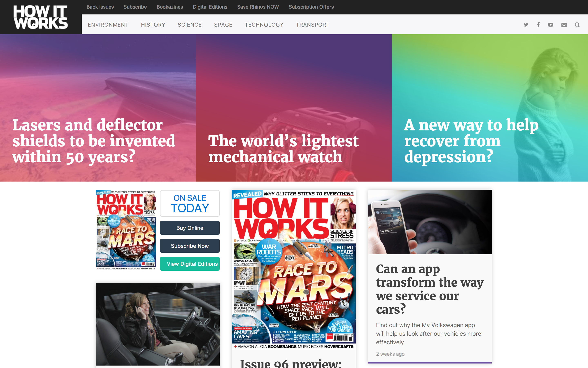Image resolution: width=588 pixels, height=368 pixels.
Task: Open Digital Editions top link
Action: [210, 7]
